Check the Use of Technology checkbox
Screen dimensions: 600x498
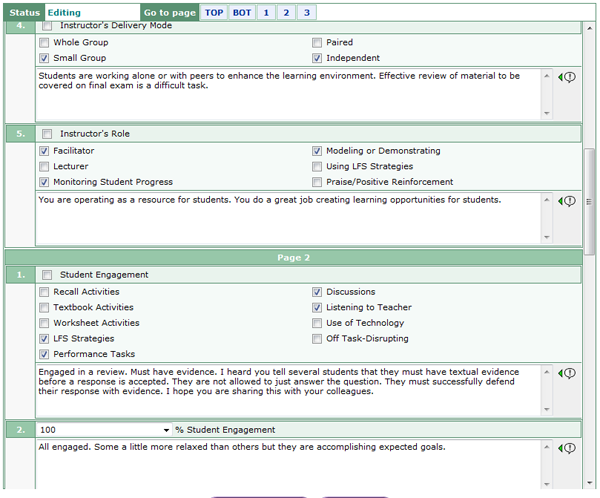317,323
